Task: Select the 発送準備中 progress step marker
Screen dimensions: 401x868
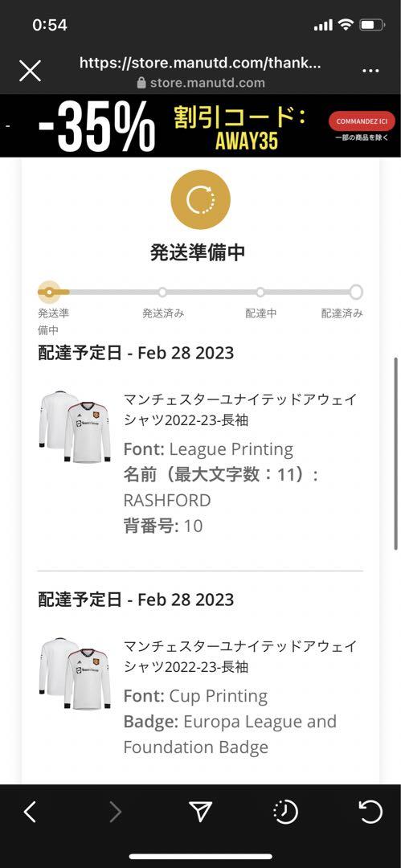Action: pyautogui.click(x=50, y=292)
